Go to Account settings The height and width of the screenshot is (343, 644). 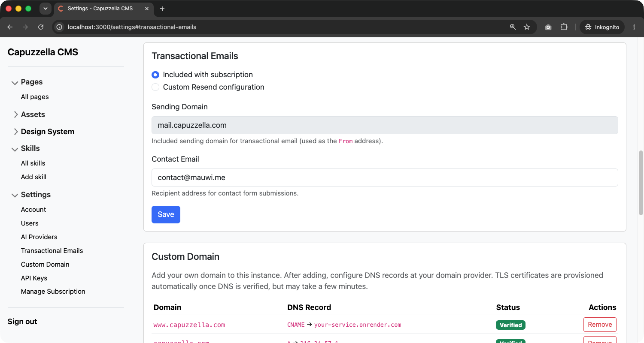click(33, 210)
